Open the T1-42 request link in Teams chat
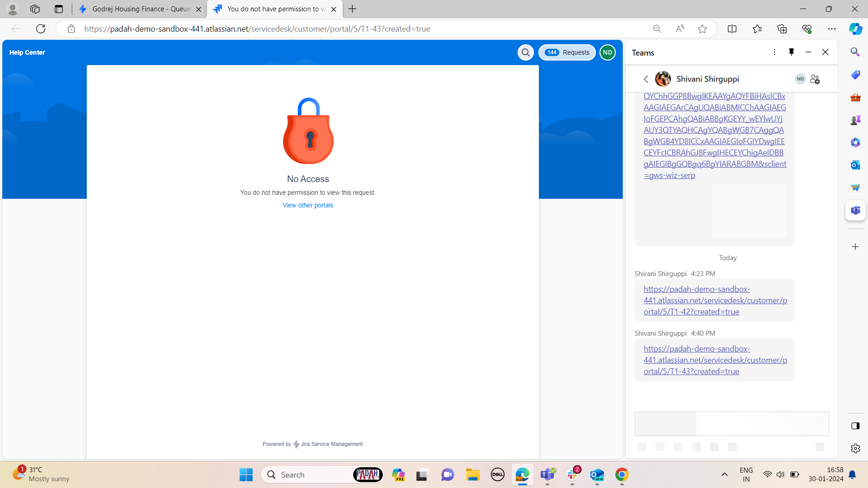 [715, 300]
